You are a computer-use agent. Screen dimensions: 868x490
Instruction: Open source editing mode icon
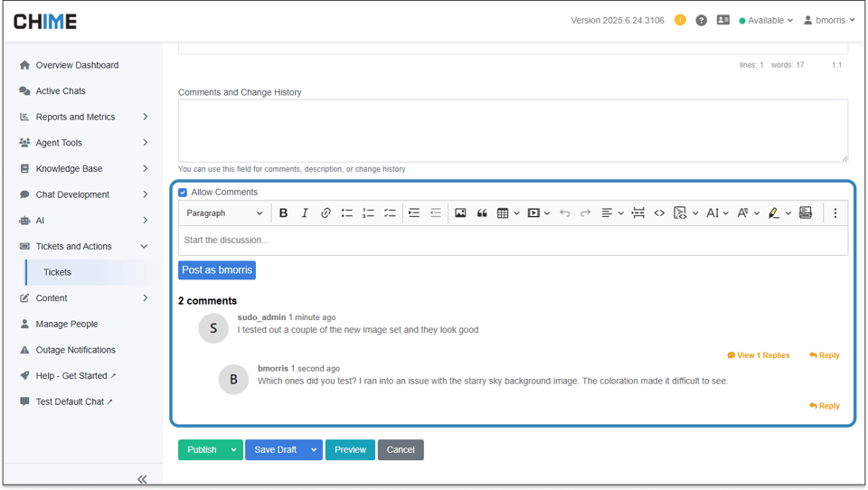tap(806, 213)
